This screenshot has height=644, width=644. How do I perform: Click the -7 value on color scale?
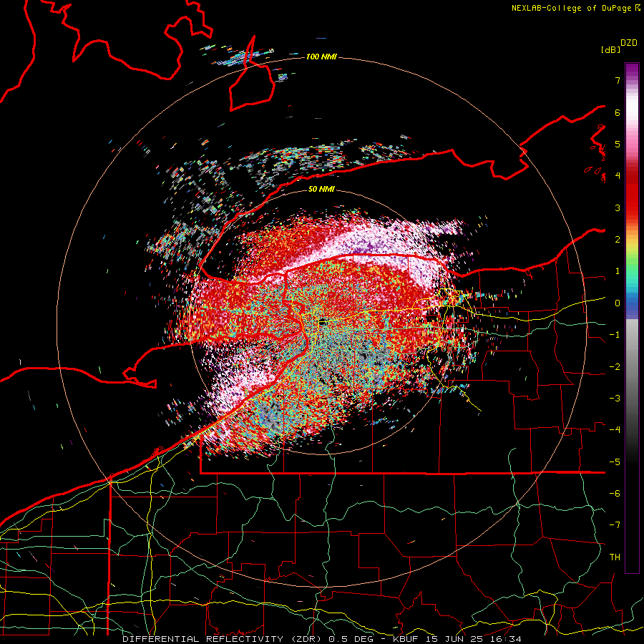tap(615, 525)
